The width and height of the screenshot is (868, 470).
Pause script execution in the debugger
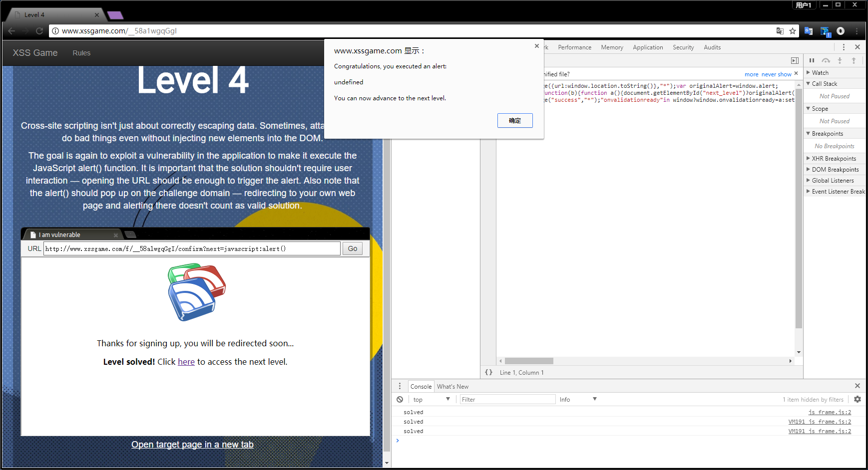click(812, 60)
